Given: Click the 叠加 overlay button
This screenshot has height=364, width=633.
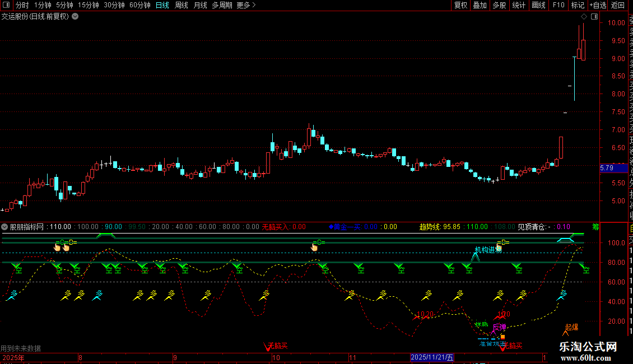Looking at the screenshot, I should click(480, 5).
